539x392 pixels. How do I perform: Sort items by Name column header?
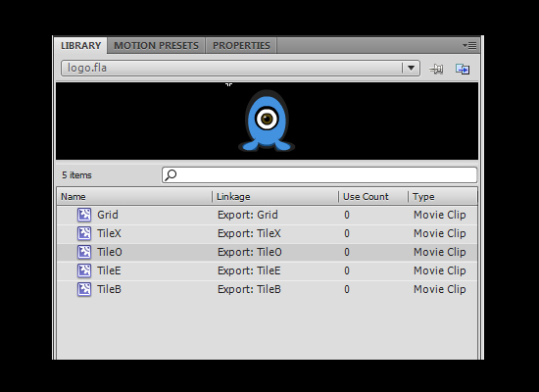coord(134,197)
